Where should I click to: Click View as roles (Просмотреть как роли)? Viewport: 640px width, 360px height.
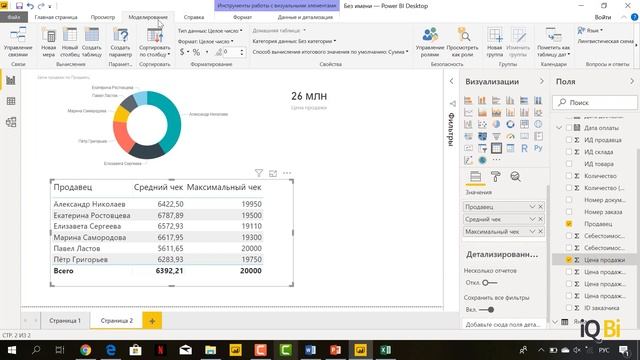(462, 42)
